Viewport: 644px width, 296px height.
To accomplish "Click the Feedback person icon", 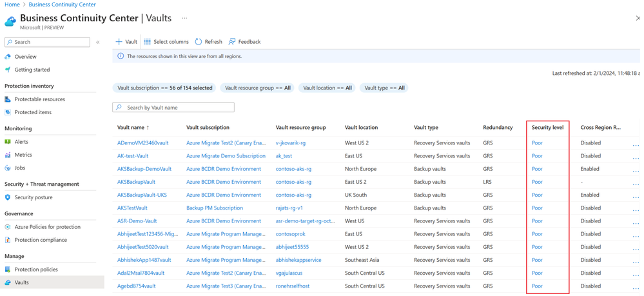I will (232, 41).
